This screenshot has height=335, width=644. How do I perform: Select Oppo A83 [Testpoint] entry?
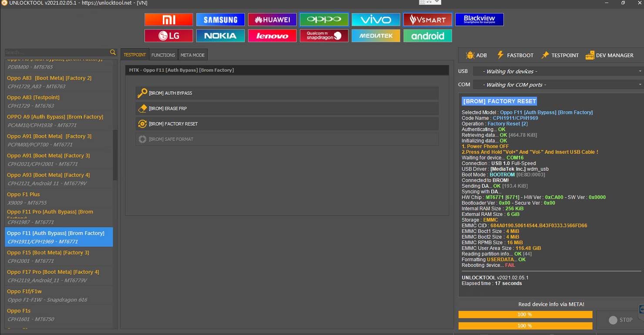coord(59,101)
